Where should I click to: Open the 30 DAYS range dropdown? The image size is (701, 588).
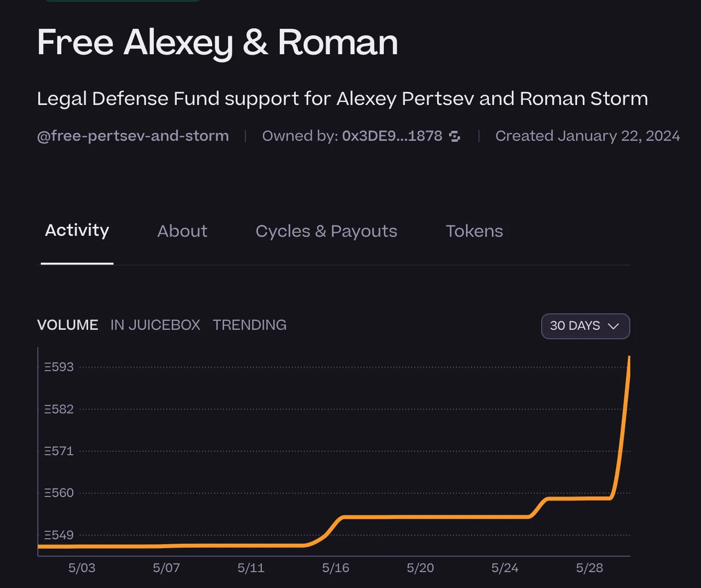point(585,326)
